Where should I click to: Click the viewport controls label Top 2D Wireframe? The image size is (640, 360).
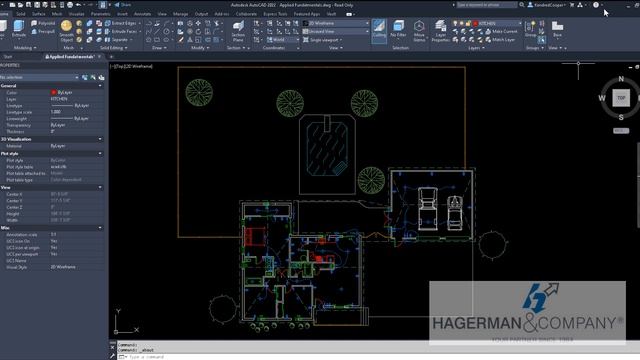[x=131, y=66]
